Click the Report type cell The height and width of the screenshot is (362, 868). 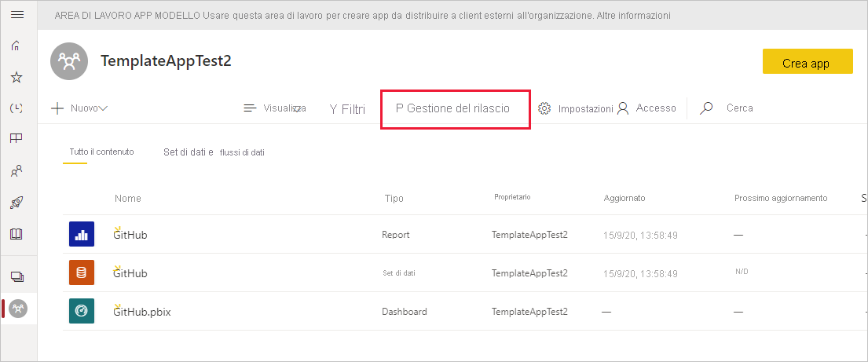tap(396, 235)
